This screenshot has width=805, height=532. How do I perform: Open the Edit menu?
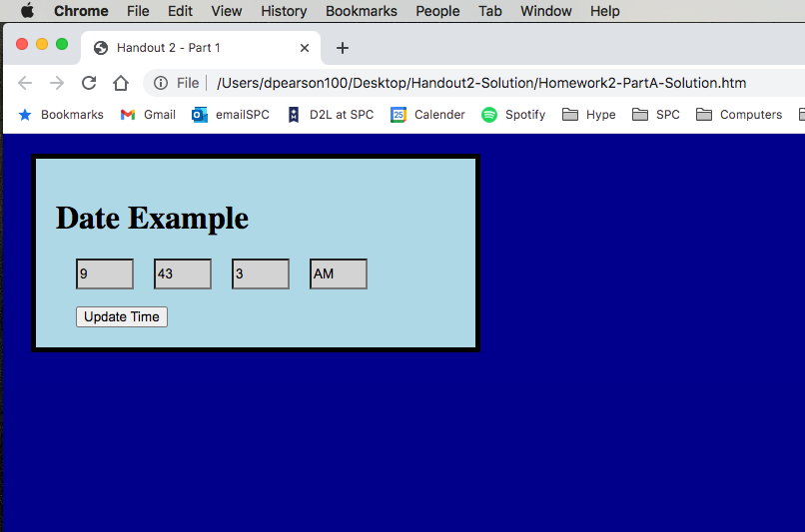tap(180, 11)
